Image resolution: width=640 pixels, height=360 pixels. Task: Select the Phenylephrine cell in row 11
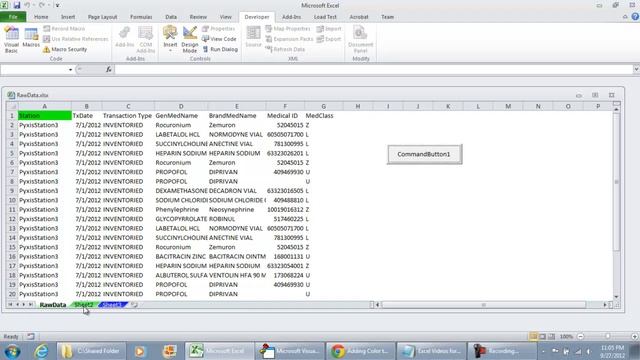tap(181, 209)
